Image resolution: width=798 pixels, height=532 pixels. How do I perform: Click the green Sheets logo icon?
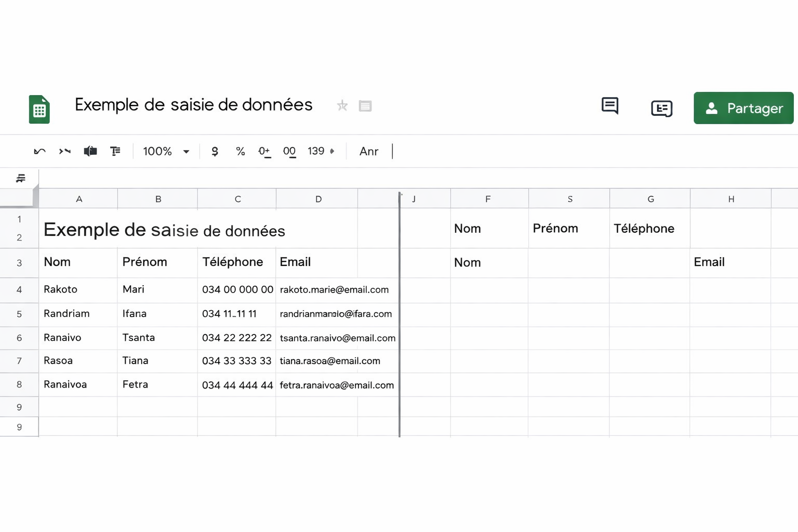[39, 109]
